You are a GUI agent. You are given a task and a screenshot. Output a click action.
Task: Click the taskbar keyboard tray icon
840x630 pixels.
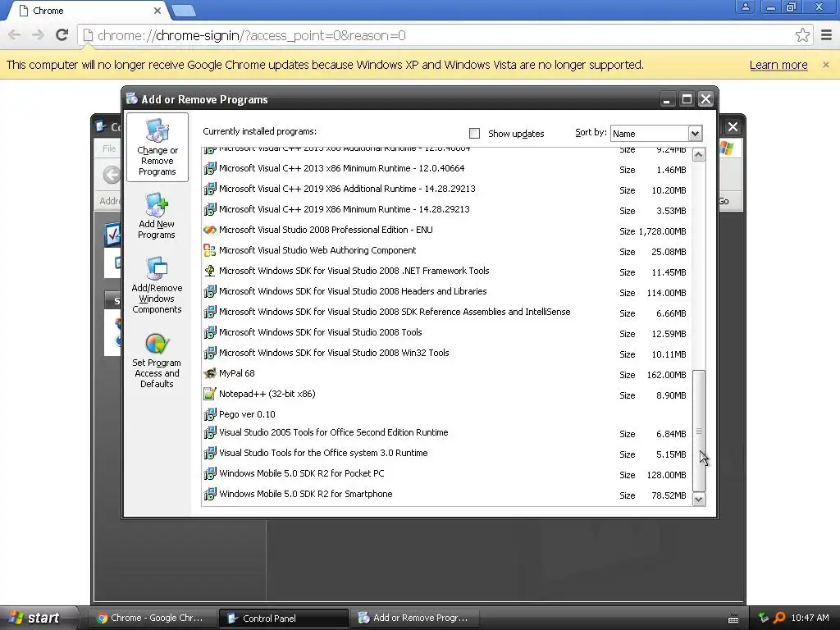tap(733, 619)
